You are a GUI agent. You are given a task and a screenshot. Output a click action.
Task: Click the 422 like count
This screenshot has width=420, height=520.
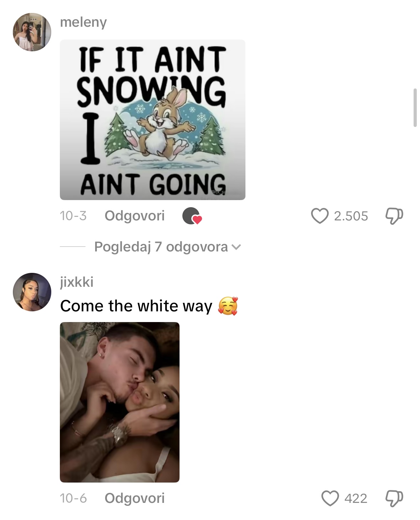pos(356,498)
